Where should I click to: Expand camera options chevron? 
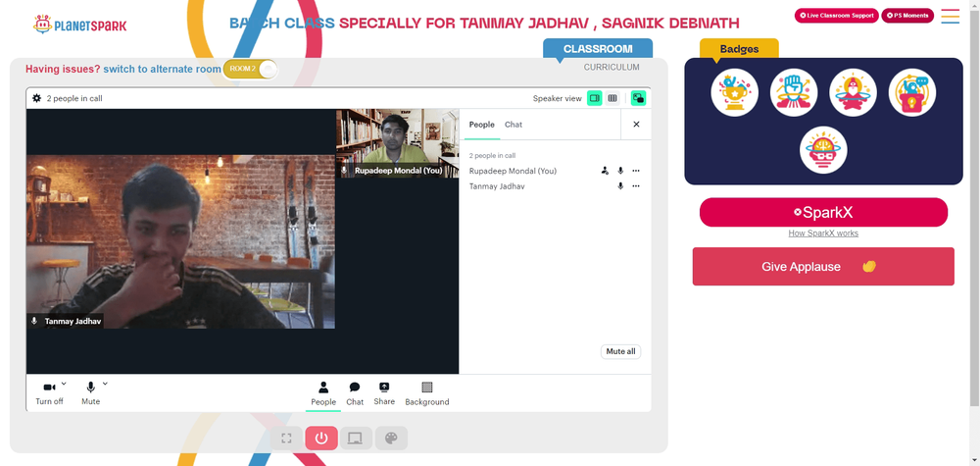click(64, 384)
